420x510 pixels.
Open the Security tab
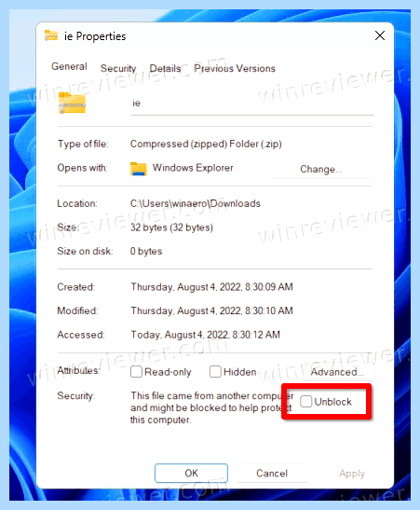[x=118, y=69]
